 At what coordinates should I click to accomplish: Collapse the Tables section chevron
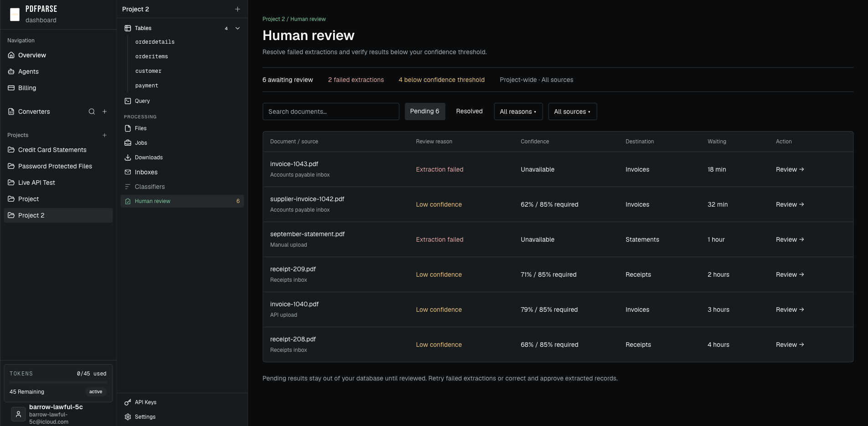[237, 28]
